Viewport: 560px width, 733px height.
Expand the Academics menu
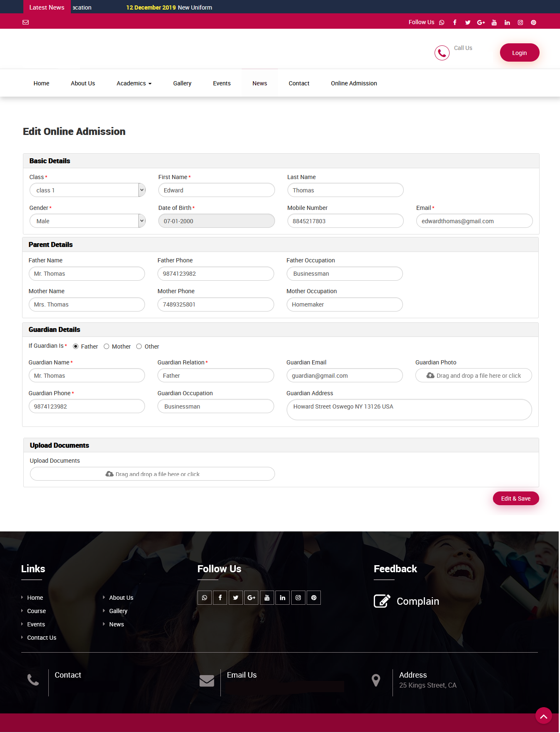pos(134,83)
